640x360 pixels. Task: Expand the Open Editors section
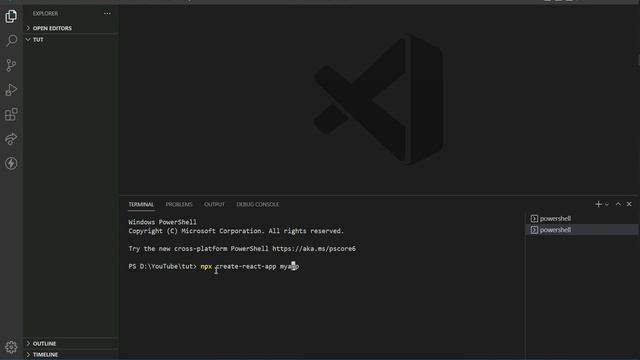[71, 28]
